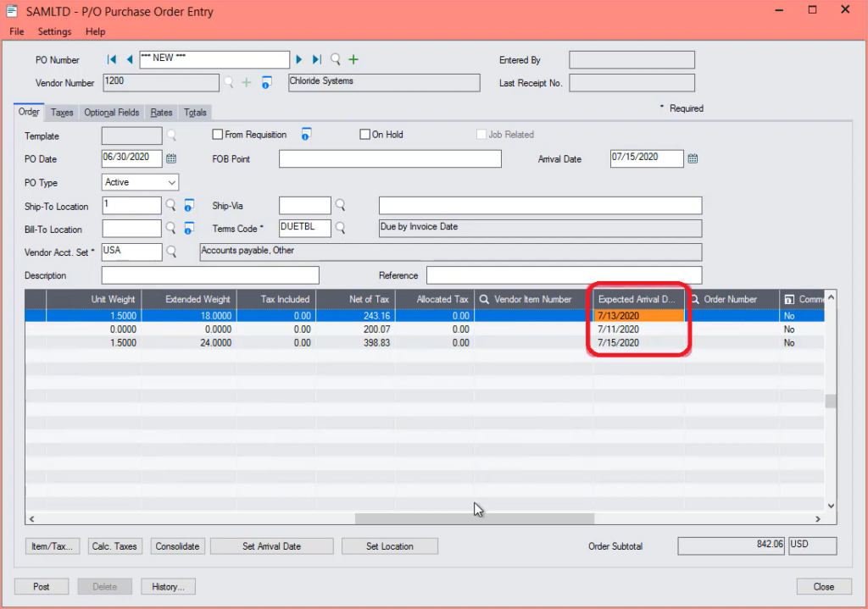Go to first PO record arrow

pyautogui.click(x=112, y=59)
